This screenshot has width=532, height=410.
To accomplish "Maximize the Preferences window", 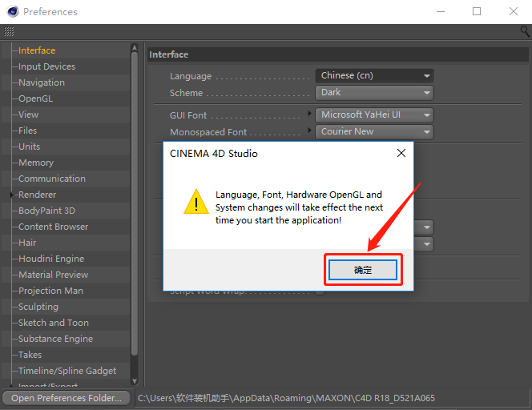I will [x=477, y=11].
